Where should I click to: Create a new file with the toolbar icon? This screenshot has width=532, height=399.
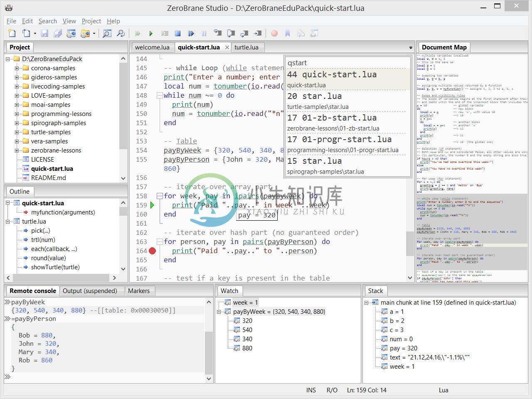coord(12,33)
